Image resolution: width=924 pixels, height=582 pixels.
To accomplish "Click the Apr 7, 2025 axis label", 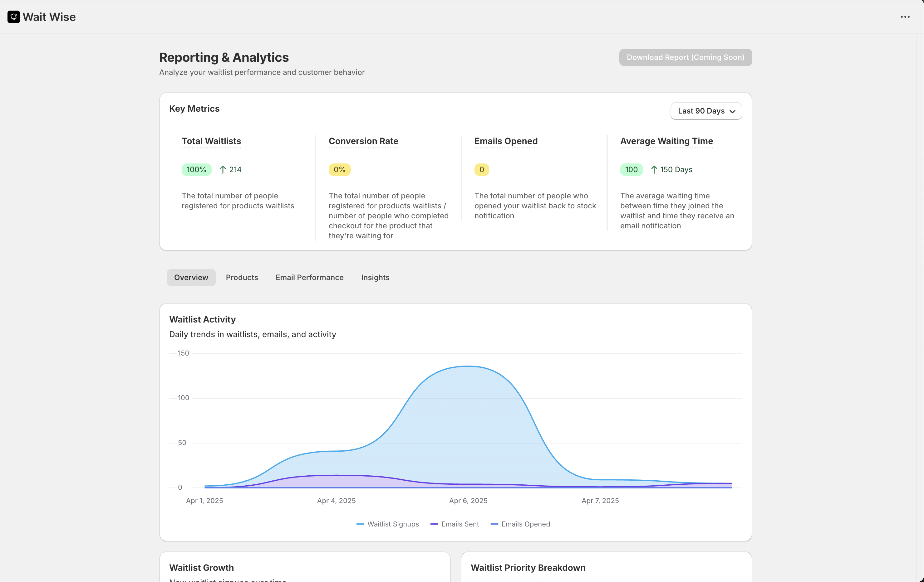I will pyautogui.click(x=600, y=501).
